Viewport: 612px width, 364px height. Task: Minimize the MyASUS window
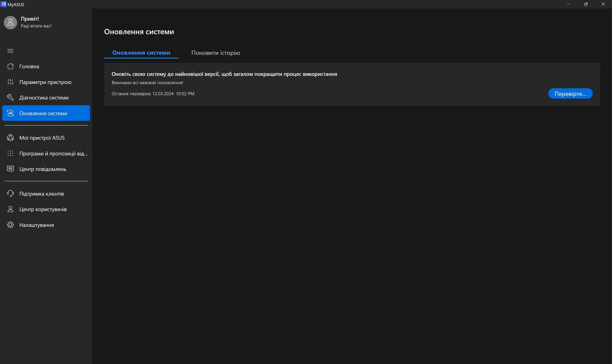(x=569, y=4)
